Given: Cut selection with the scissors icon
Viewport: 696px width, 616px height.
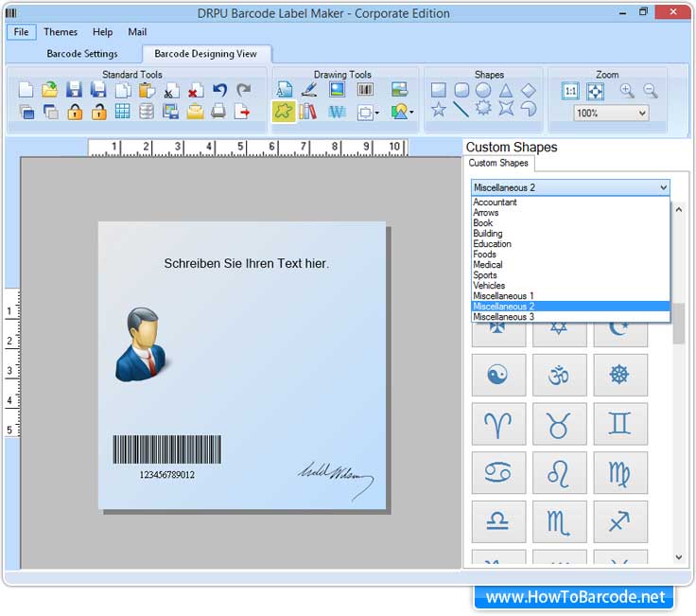Looking at the screenshot, I should 171,91.
